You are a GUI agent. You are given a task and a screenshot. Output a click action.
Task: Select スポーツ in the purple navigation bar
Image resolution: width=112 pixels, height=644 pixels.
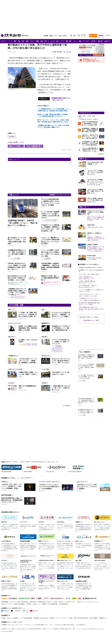(x=32, y=41)
